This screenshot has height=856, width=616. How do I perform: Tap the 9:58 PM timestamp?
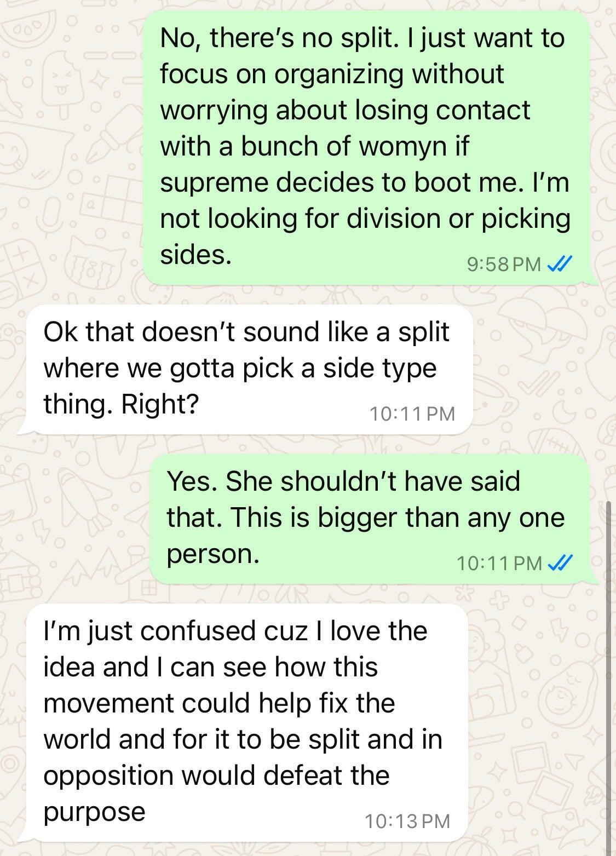504,265
